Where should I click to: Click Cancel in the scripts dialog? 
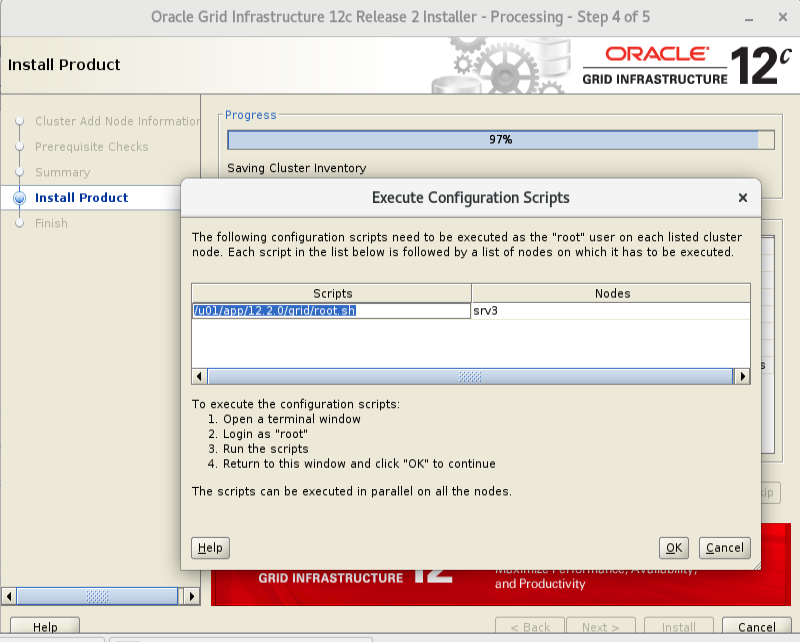click(724, 548)
